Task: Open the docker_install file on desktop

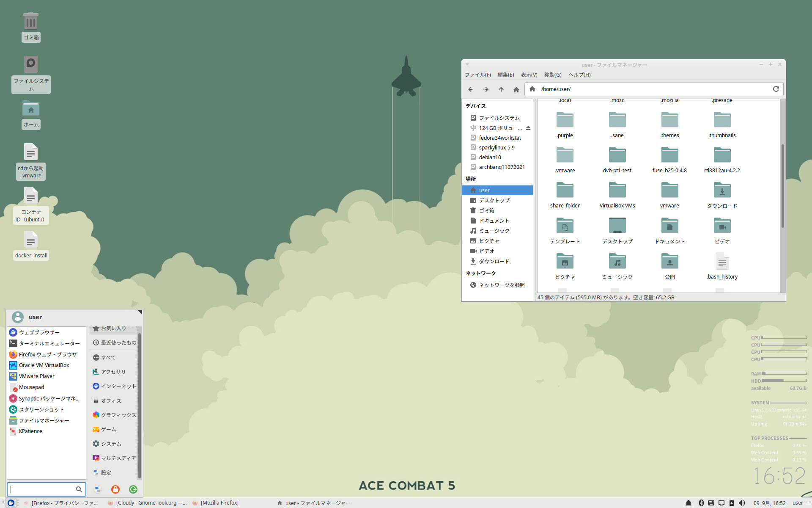Action: tap(31, 245)
